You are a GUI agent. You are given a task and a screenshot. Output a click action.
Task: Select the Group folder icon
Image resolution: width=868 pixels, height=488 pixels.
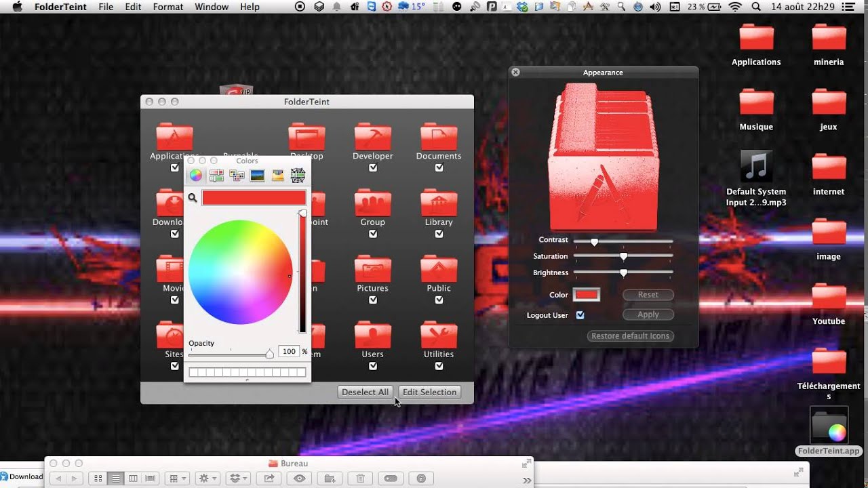coord(372,203)
